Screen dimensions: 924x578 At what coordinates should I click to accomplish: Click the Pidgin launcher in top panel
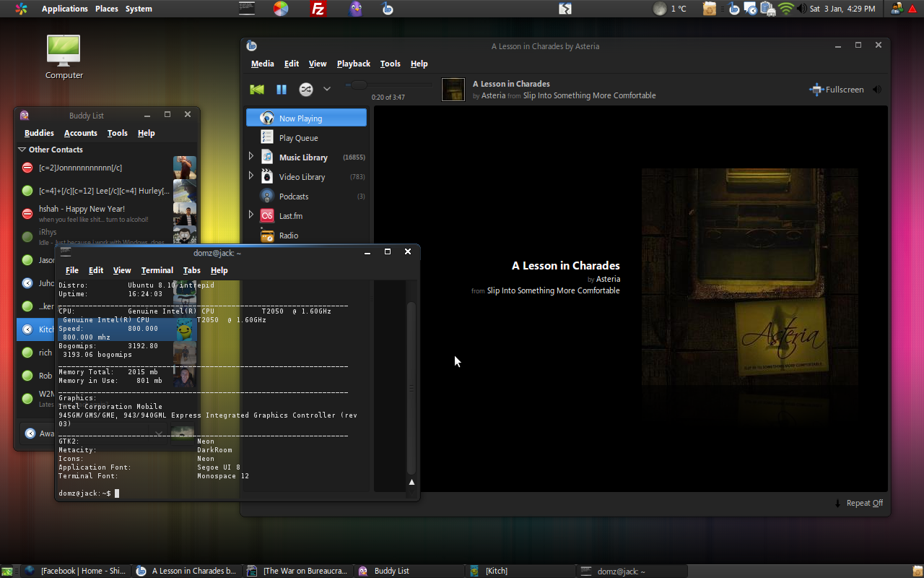click(355, 9)
